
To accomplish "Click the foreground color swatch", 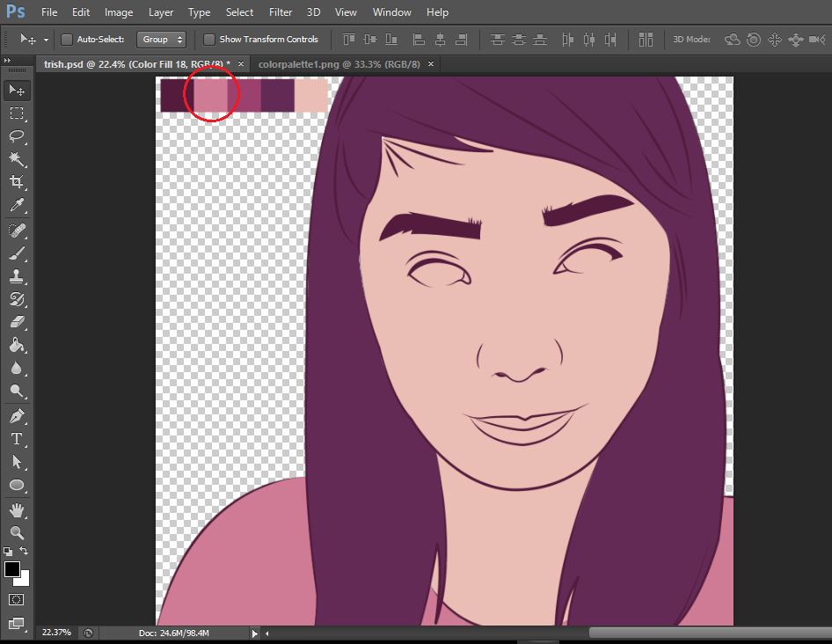I will coord(12,569).
